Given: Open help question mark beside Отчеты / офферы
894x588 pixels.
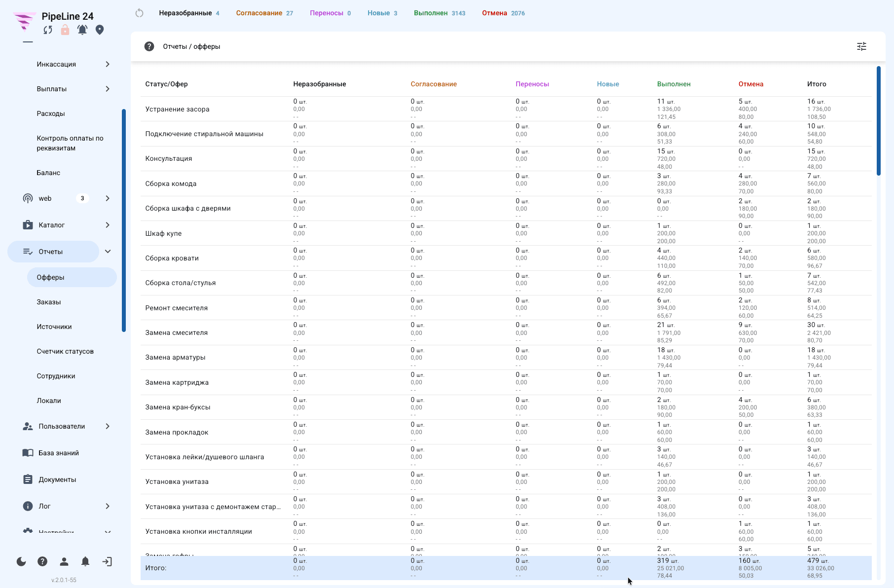Looking at the screenshot, I should coord(149,46).
